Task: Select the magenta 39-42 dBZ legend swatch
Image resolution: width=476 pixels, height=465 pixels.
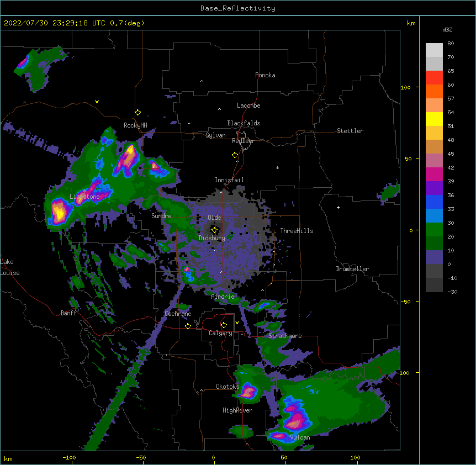Action: pos(434,174)
